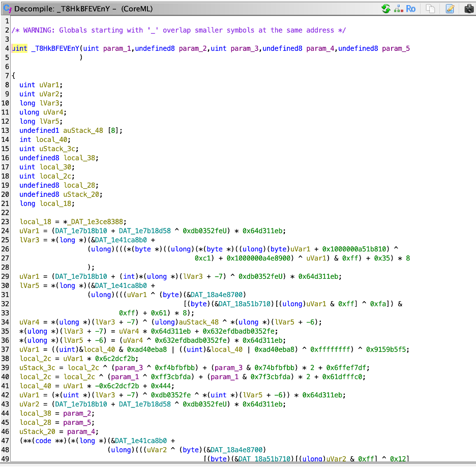Click the auStack_48 variable declaration
This screenshot has height=467, width=476.
pos(83,130)
